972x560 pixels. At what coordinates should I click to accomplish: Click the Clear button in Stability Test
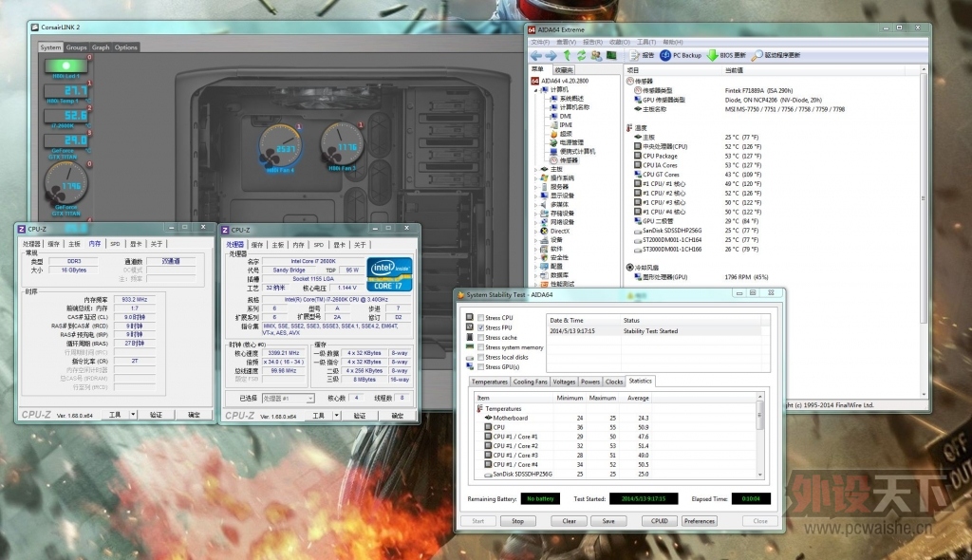click(x=570, y=521)
